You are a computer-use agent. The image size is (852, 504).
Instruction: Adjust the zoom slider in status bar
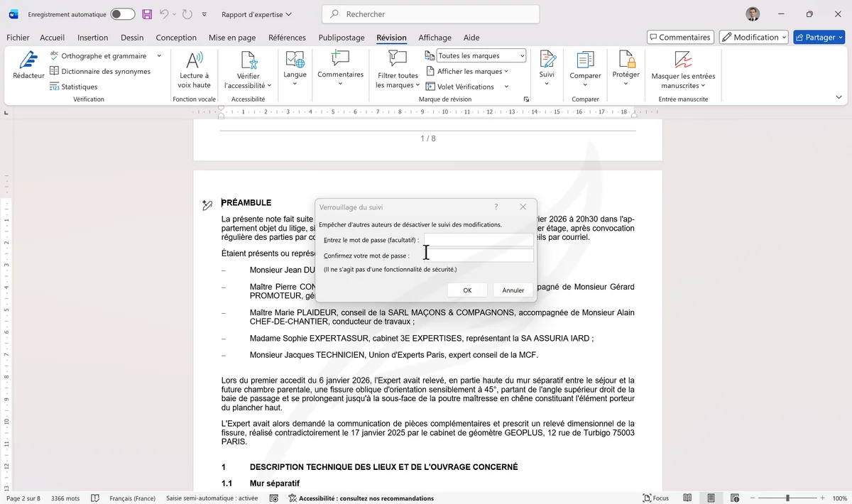[x=787, y=498]
